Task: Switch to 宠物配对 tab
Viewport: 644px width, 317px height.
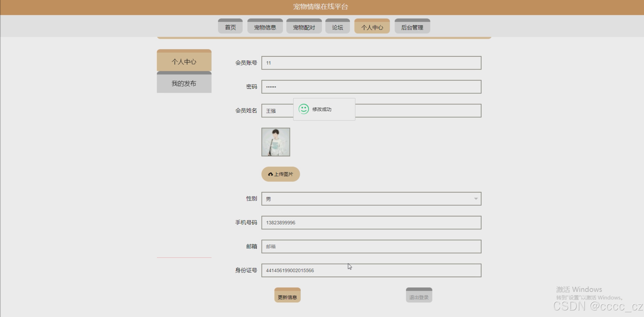Action: (304, 27)
